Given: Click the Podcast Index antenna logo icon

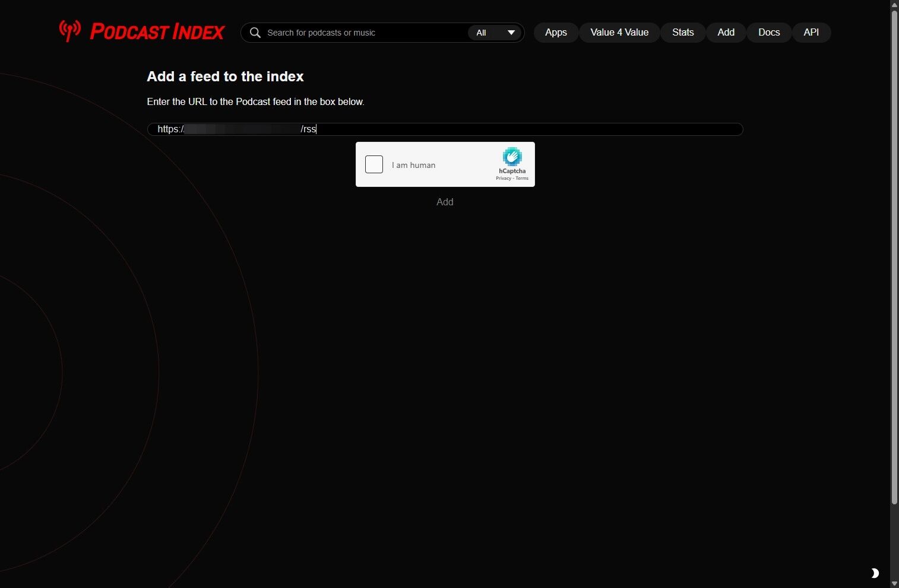Looking at the screenshot, I should point(70,30).
